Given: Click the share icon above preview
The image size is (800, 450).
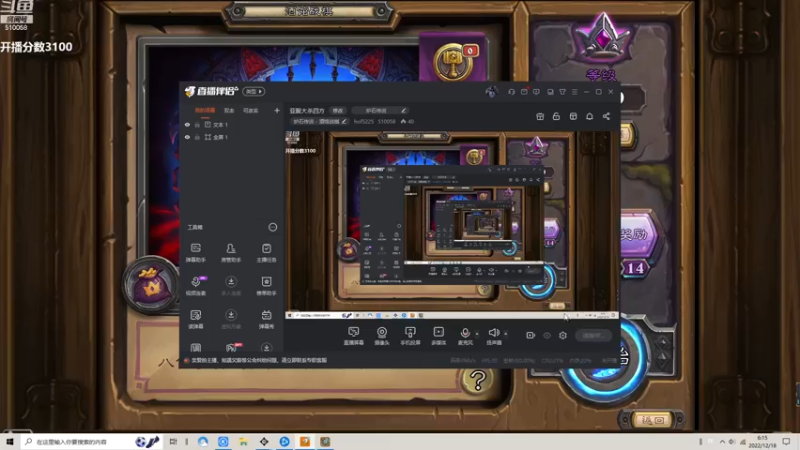Looking at the screenshot, I should click(606, 116).
